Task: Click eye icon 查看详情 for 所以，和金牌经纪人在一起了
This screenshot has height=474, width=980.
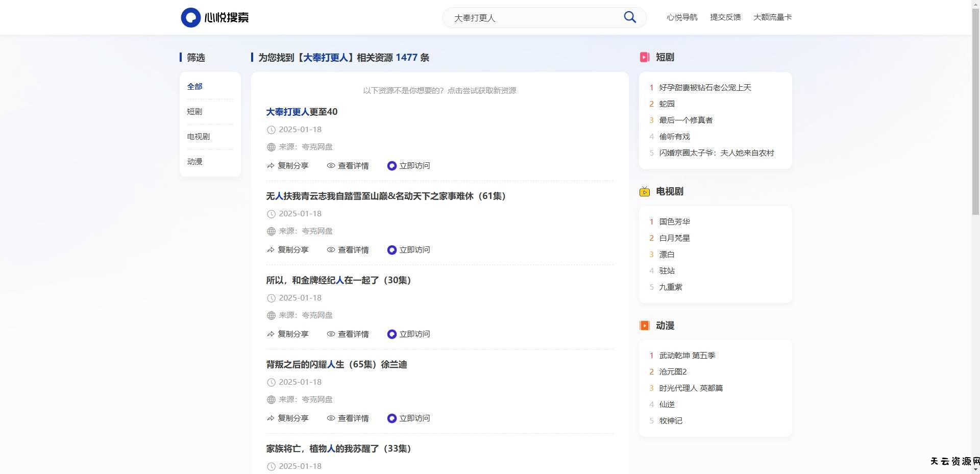Action: pos(331,334)
